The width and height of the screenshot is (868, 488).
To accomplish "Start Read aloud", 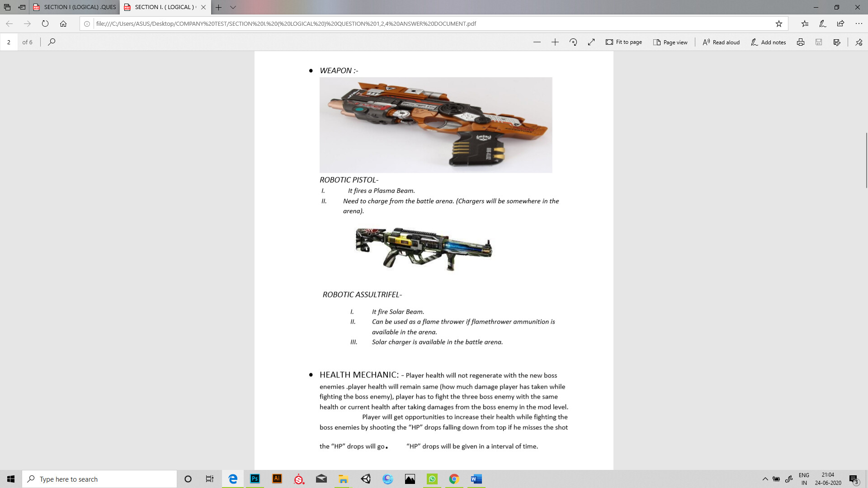I will pos(721,42).
